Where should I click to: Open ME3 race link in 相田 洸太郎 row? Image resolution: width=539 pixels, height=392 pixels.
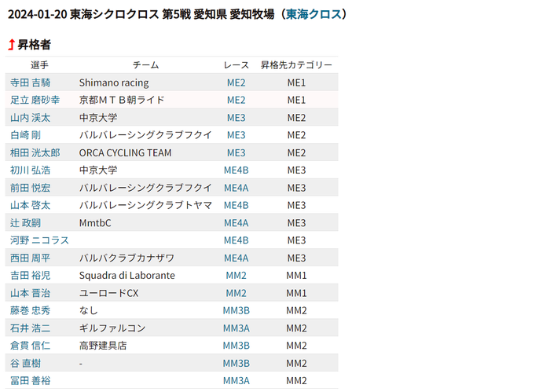[236, 153]
